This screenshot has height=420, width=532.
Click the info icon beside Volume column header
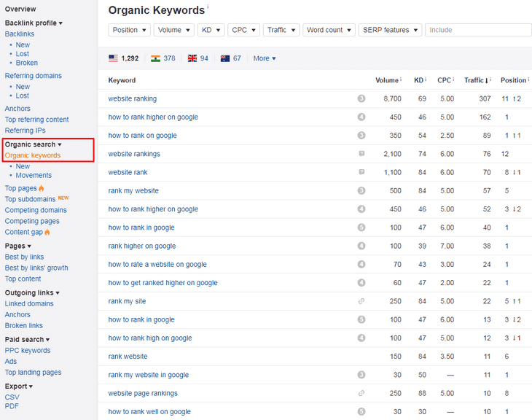[401, 79]
